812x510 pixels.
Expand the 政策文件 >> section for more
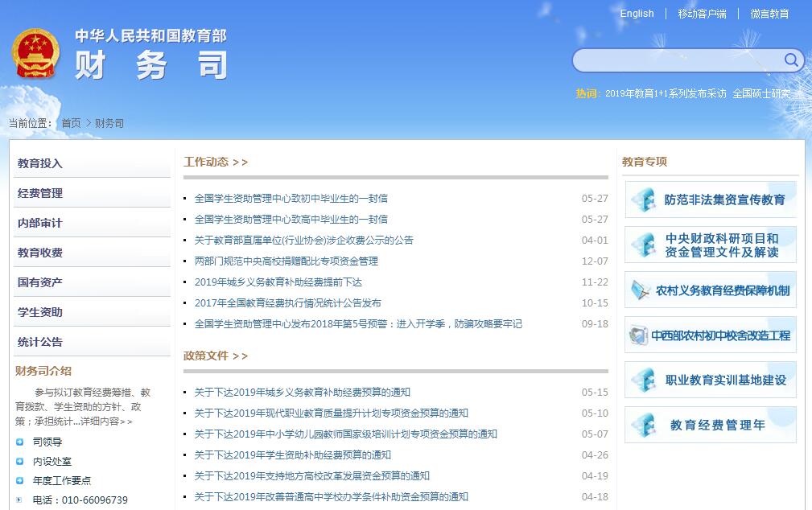(216, 356)
